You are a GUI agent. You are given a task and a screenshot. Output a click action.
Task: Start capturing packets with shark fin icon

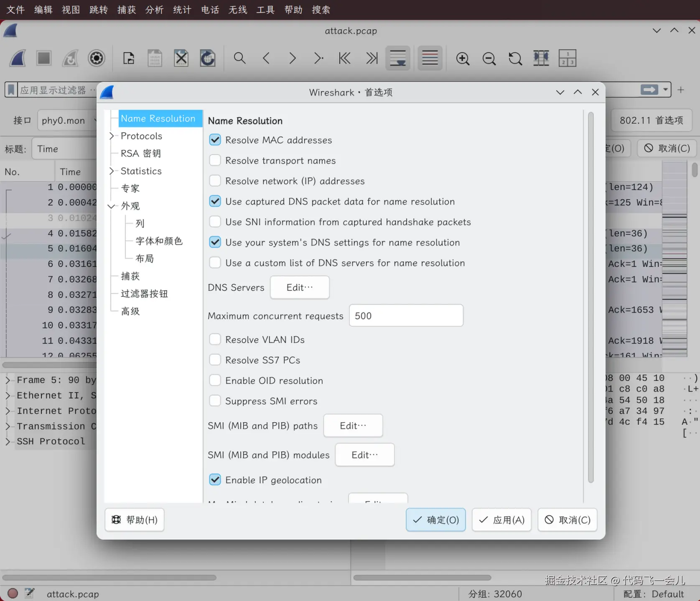pyautogui.click(x=18, y=58)
